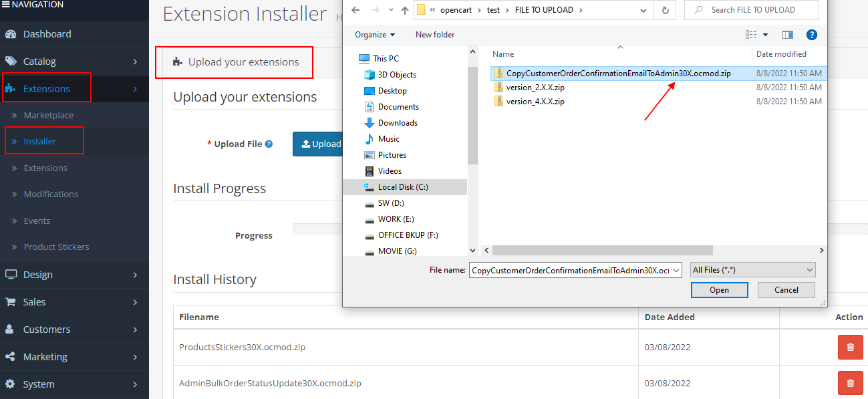Click the refresh button beside address bar
Screen dimensions: 868x399
(665, 10)
